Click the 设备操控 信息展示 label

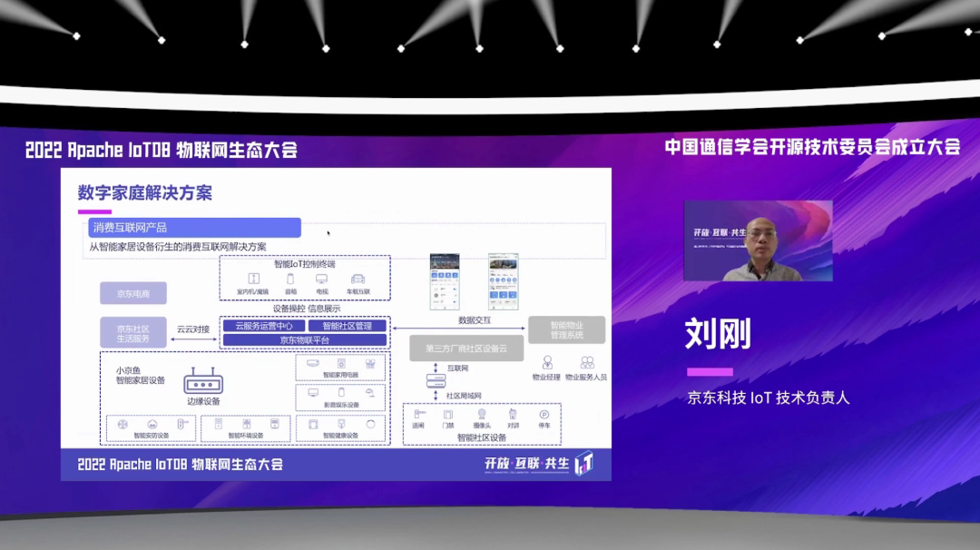pos(307,308)
